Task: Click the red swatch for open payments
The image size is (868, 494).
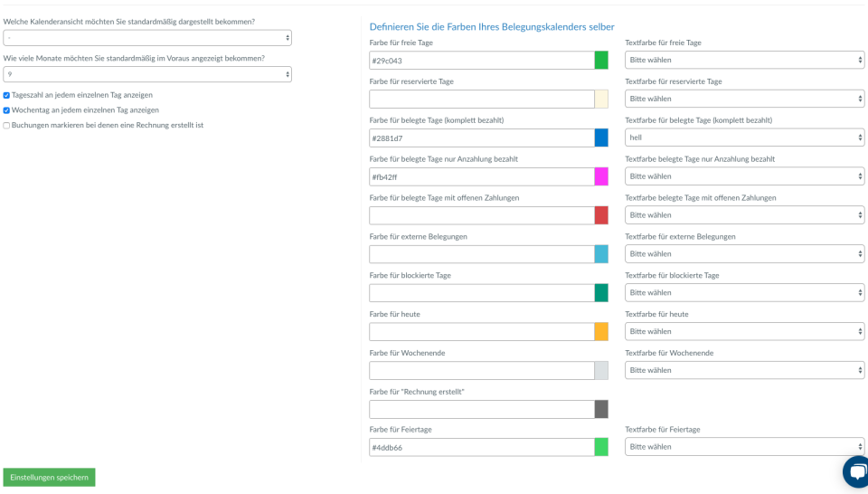Action: (x=601, y=215)
